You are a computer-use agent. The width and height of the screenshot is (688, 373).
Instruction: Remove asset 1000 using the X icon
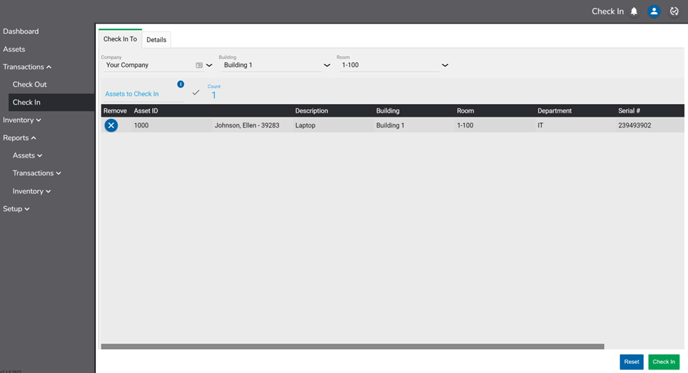click(x=111, y=126)
